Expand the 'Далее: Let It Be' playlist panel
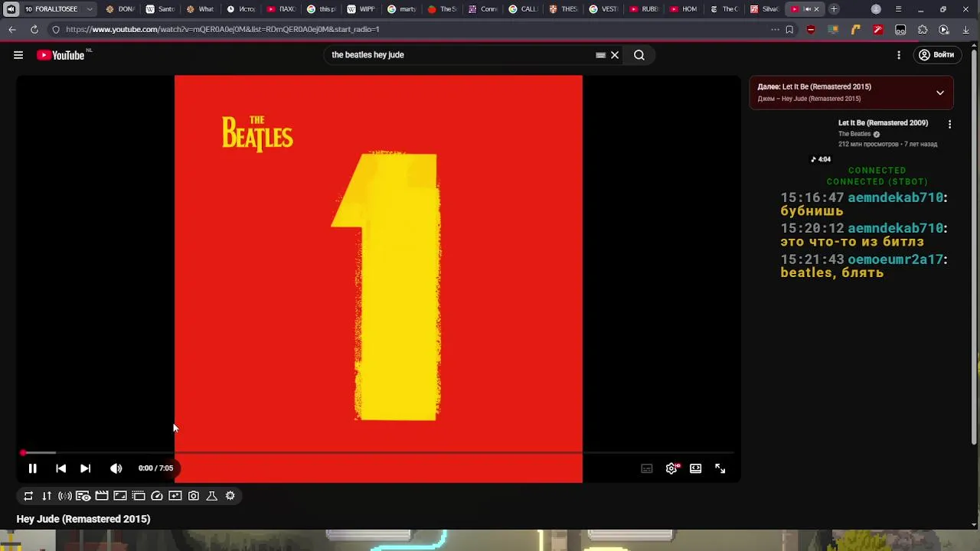This screenshot has height=551, width=980. (x=940, y=93)
